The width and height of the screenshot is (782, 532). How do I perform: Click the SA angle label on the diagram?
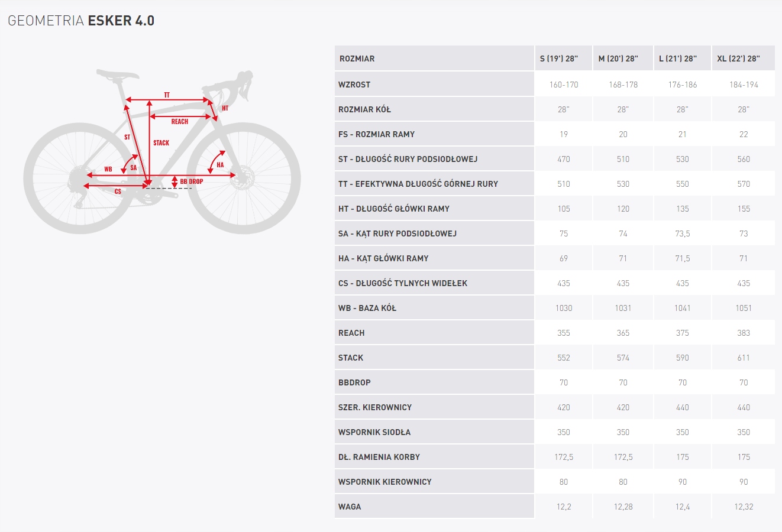(134, 168)
